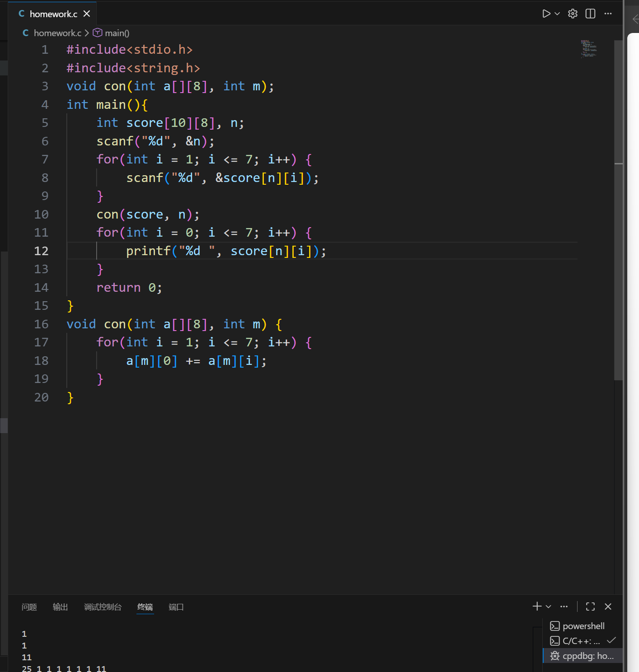Viewport: 639px width, 672px height.
Task: Click the code minimap preview
Action: (x=588, y=49)
